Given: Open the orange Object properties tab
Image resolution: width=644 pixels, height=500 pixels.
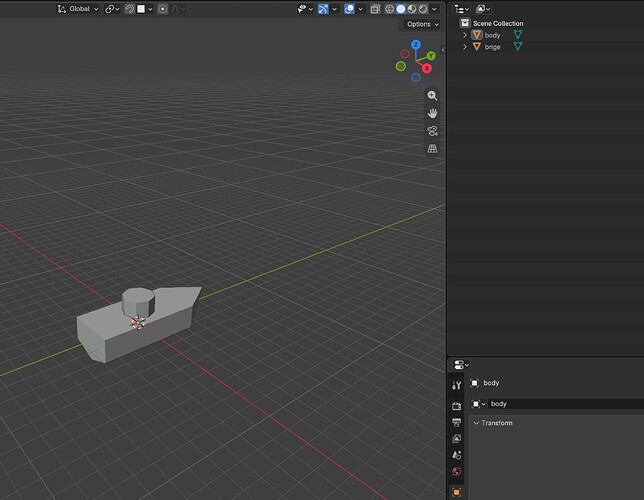Looking at the screenshot, I should [456, 492].
